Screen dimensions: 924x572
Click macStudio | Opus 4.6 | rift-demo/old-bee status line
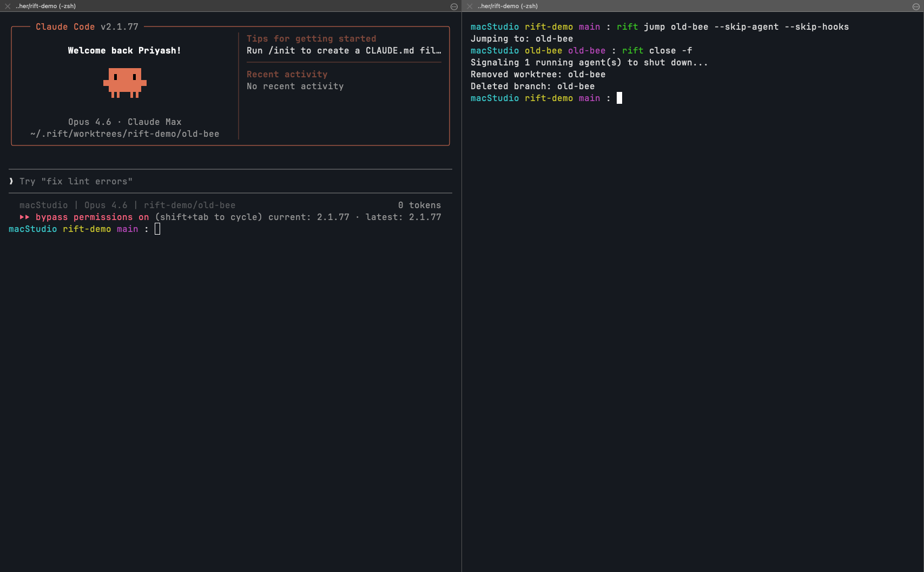pos(128,205)
